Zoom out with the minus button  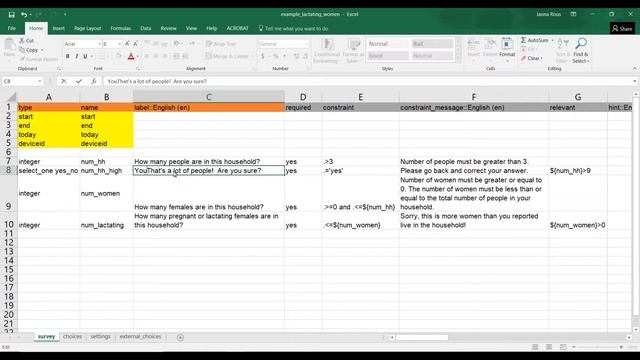coord(573,347)
